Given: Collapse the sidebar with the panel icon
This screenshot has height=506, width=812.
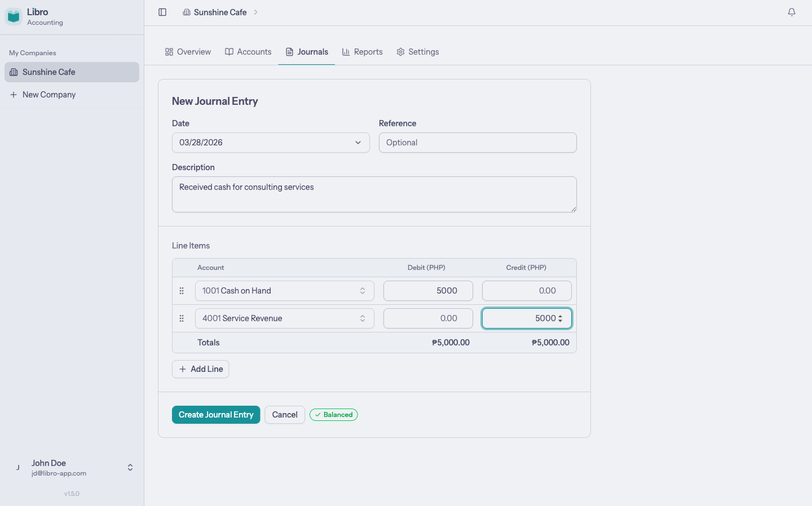Looking at the screenshot, I should click(162, 12).
